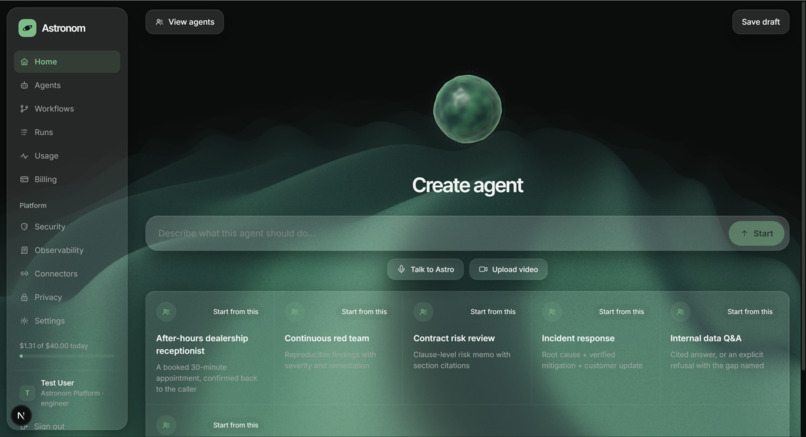Open the Connectors page
806x437 pixels.
pyautogui.click(x=67, y=274)
